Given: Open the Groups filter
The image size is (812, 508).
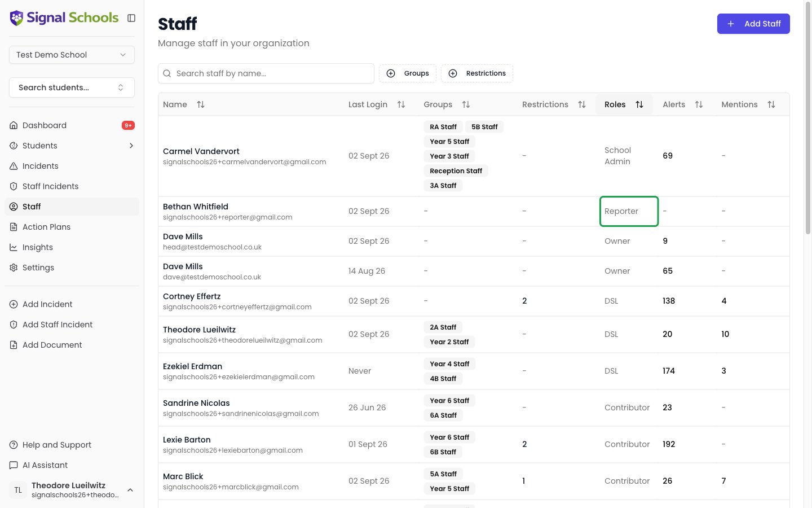Looking at the screenshot, I should 408,73.
